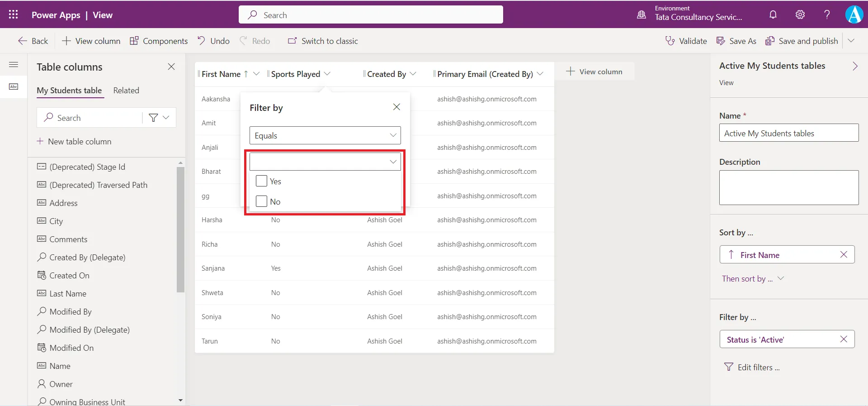Open the Equals operator dropdown

point(325,135)
